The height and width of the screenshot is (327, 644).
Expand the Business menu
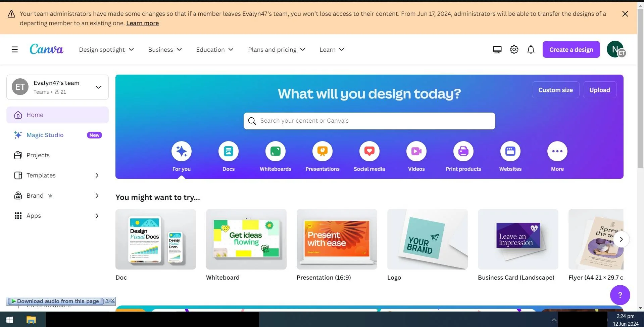pyautogui.click(x=165, y=50)
